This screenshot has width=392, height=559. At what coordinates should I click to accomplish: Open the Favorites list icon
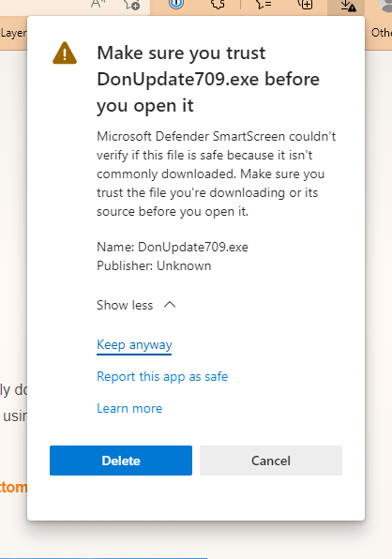click(264, 4)
